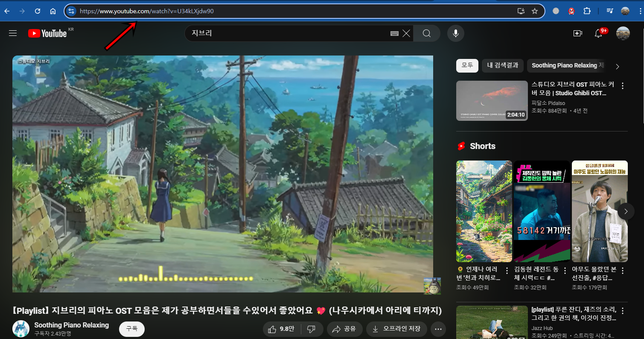644x339 pixels.
Task: Open the YouTube account avatar menu
Action: [x=623, y=33]
